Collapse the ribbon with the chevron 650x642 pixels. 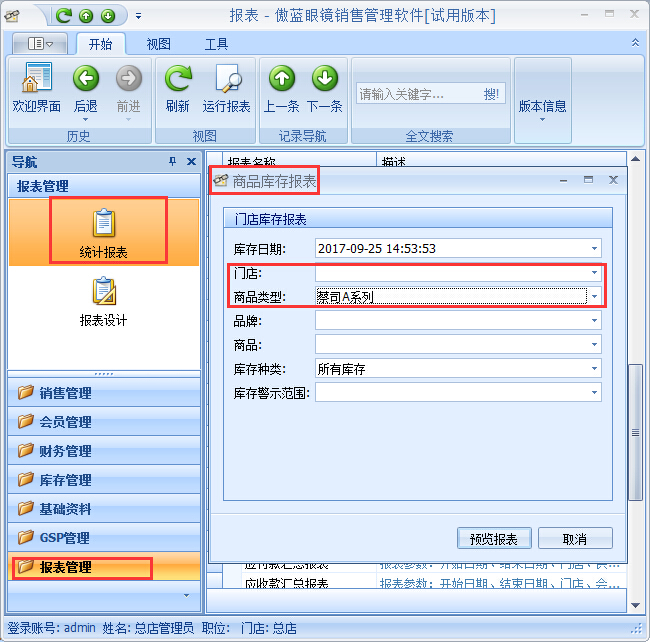tap(635, 44)
